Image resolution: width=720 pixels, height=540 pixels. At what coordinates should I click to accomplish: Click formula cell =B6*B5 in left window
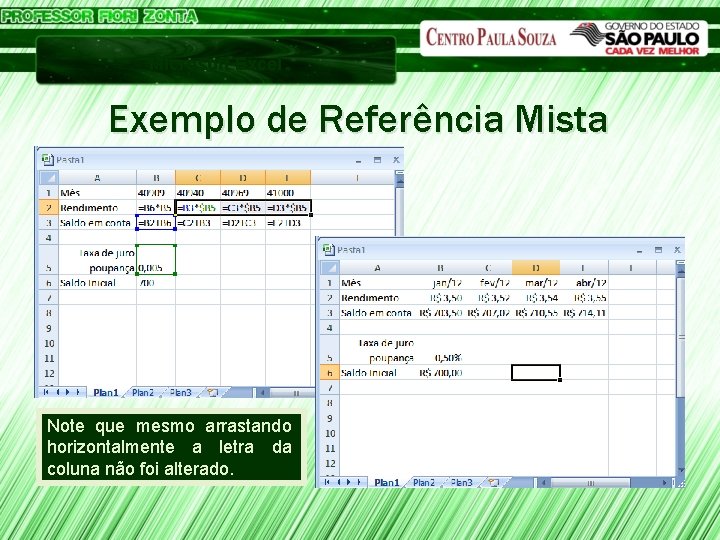pyautogui.click(x=156, y=208)
